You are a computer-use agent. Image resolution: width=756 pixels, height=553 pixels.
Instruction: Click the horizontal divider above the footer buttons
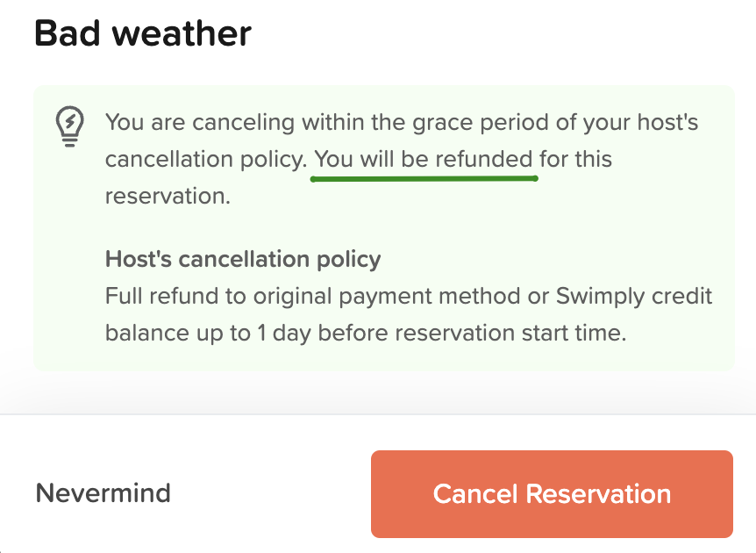click(378, 414)
